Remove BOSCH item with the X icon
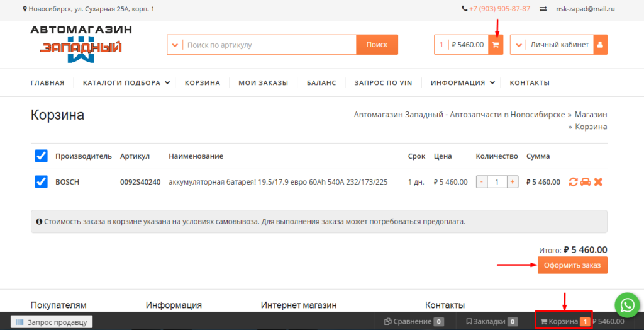This screenshot has width=644, height=330. 598,182
